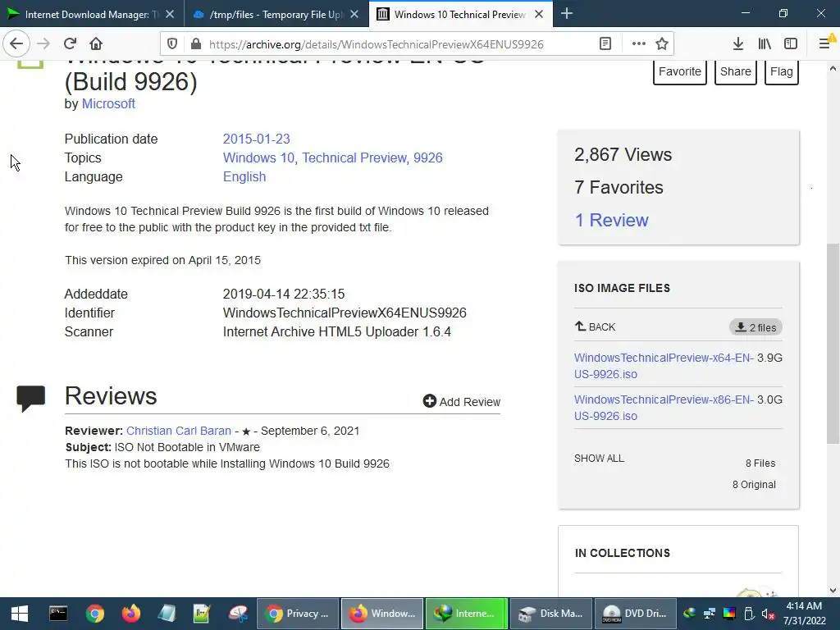Close the Windows 10 Technical Preview tab
This screenshot has height=630, width=840.
click(x=540, y=15)
